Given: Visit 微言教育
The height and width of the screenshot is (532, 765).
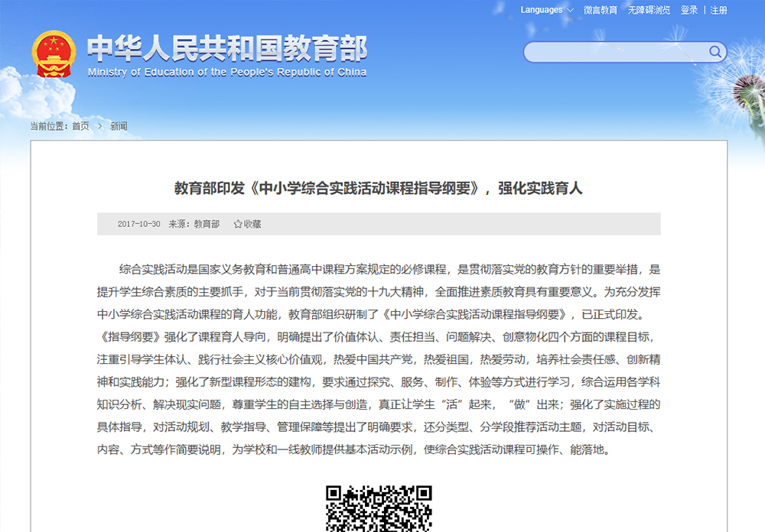Looking at the screenshot, I should click(x=600, y=10).
